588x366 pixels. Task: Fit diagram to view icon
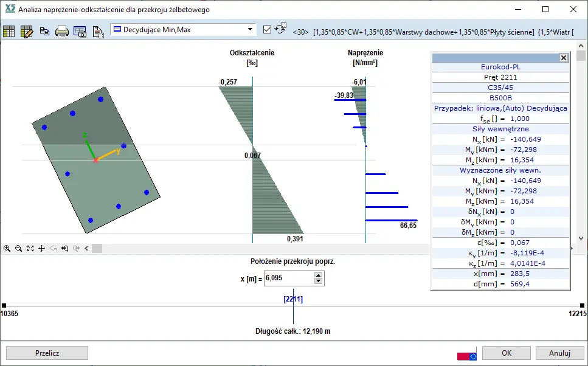(x=30, y=248)
